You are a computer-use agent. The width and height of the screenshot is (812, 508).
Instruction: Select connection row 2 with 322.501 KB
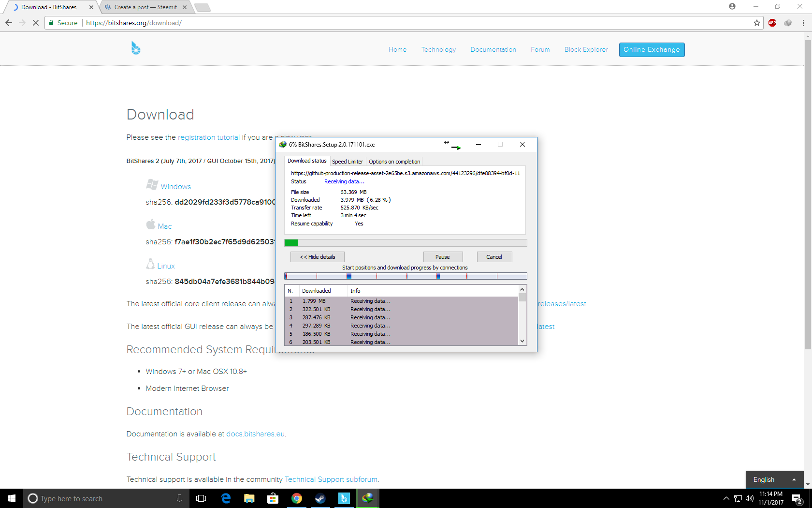[x=401, y=309]
